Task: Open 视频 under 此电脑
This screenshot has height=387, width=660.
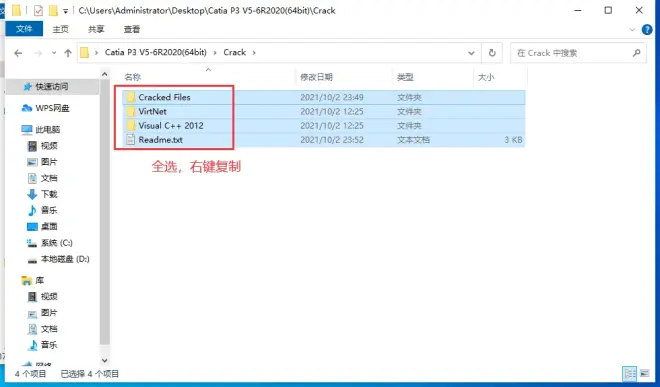Action: [49, 146]
